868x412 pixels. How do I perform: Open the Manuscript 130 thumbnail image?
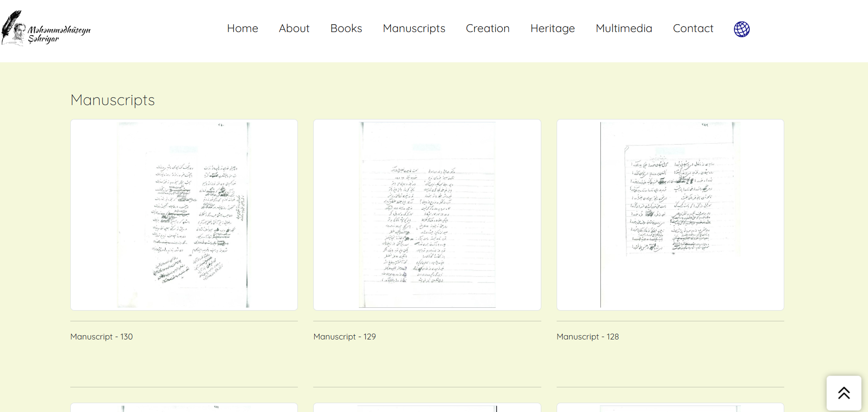point(184,215)
